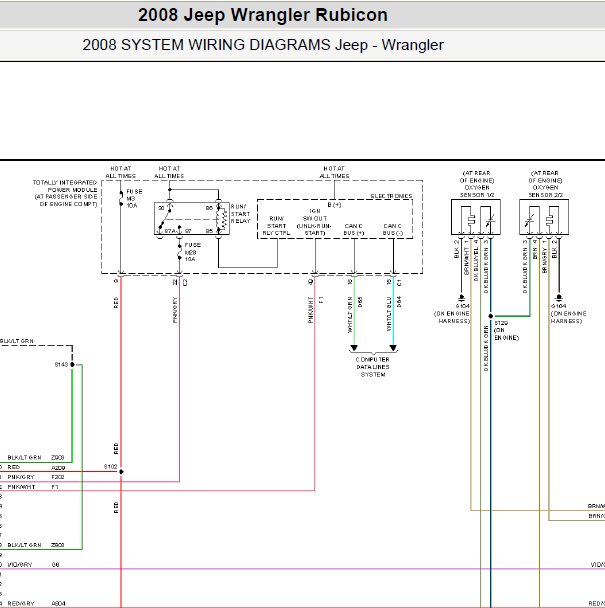The height and width of the screenshot is (608, 605).
Task: Click the 'PNK/WHT F1' row
Action: click(x=33, y=487)
